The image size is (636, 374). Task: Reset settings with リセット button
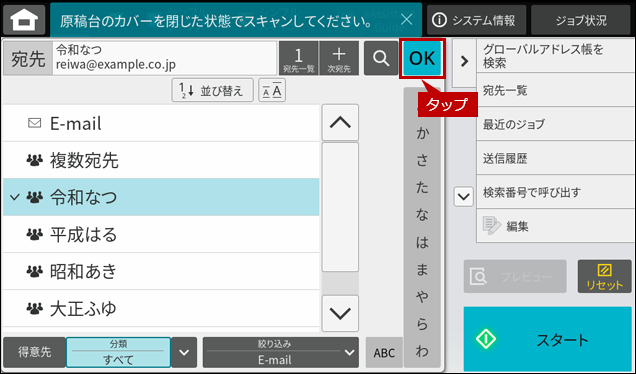click(x=604, y=277)
